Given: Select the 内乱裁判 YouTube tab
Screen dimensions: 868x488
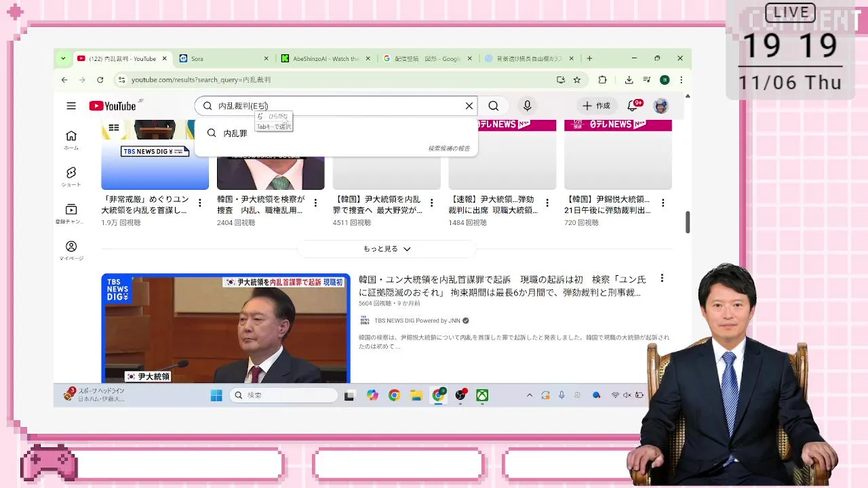Looking at the screenshot, I should pos(121,58).
